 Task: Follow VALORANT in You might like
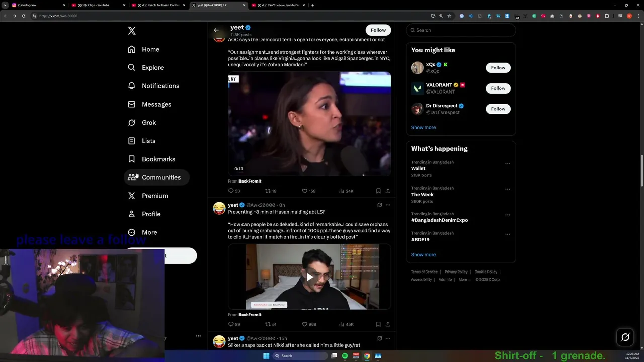click(498, 88)
